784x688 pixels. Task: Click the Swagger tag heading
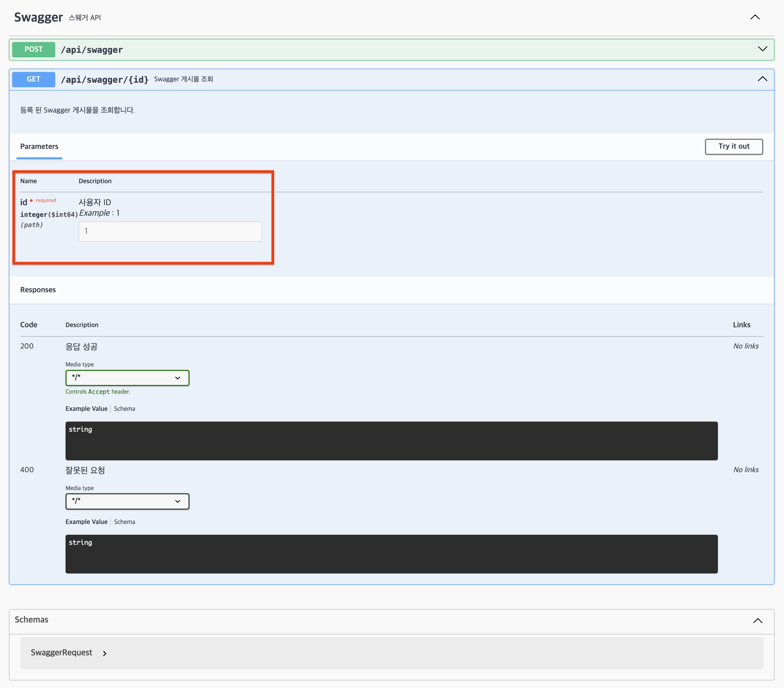38,17
